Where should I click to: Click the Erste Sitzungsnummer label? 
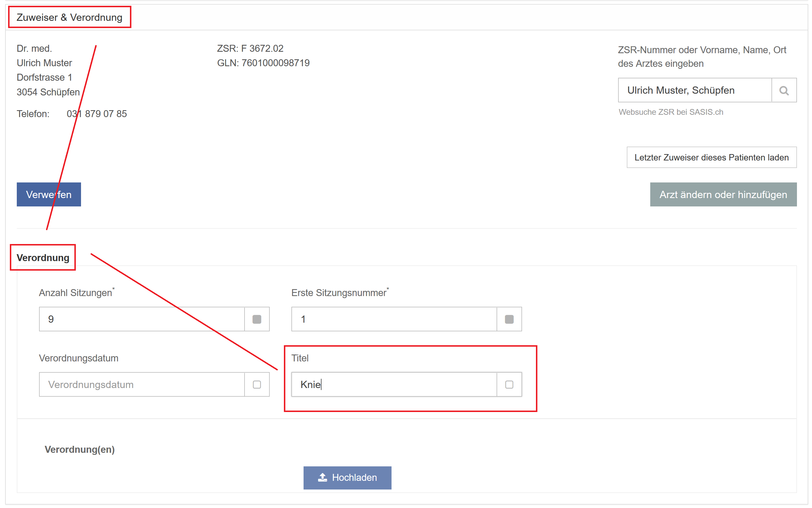(x=340, y=292)
